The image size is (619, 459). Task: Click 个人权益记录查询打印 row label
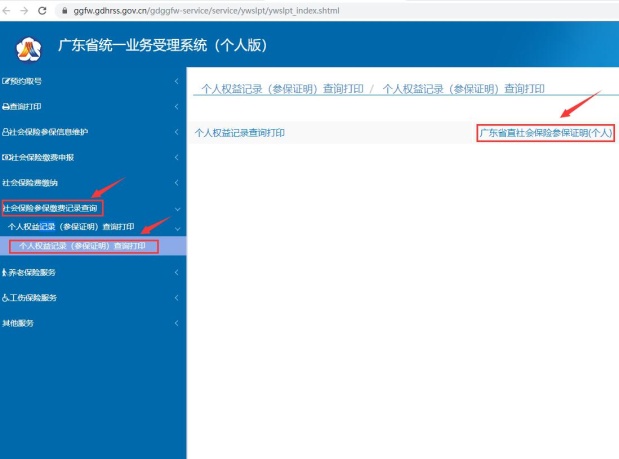(239, 133)
